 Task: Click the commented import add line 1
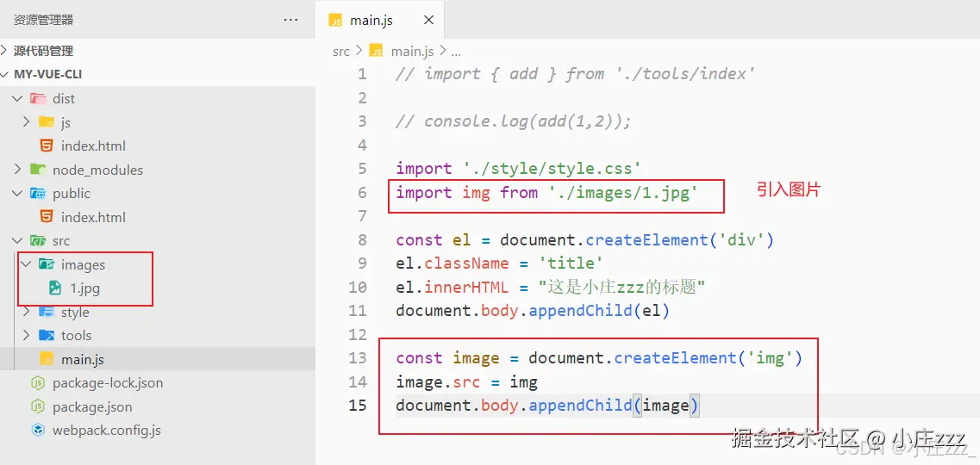pyautogui.click(x=576, y=74)
